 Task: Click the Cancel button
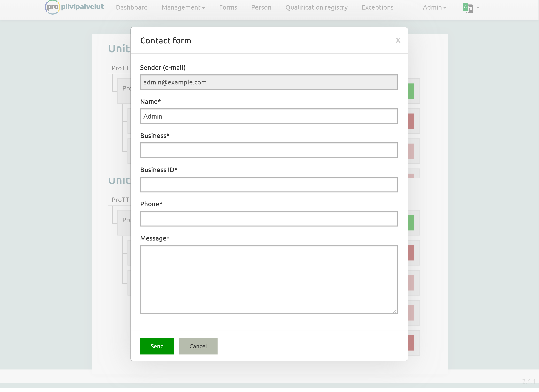tap(198, 346)
